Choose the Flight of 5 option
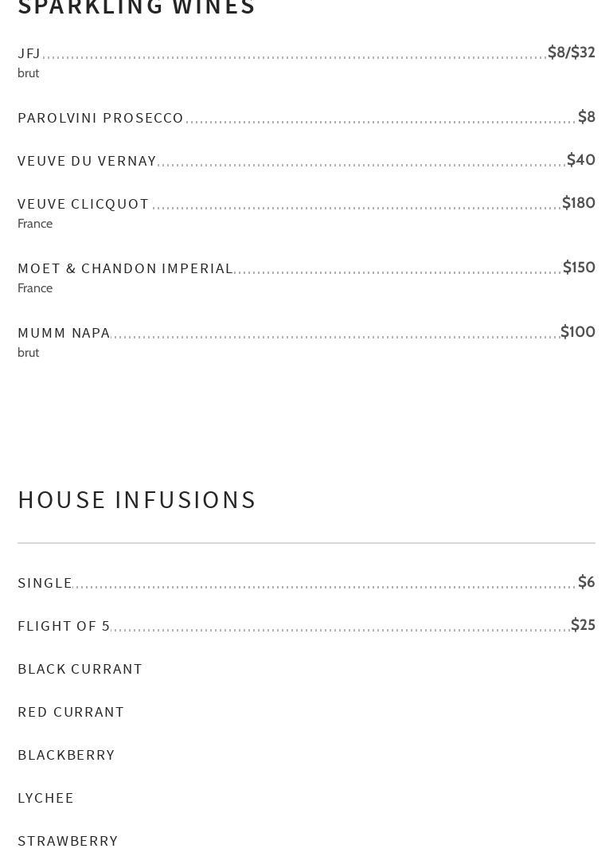Screen dimensions: 613x868 point(64,627)
